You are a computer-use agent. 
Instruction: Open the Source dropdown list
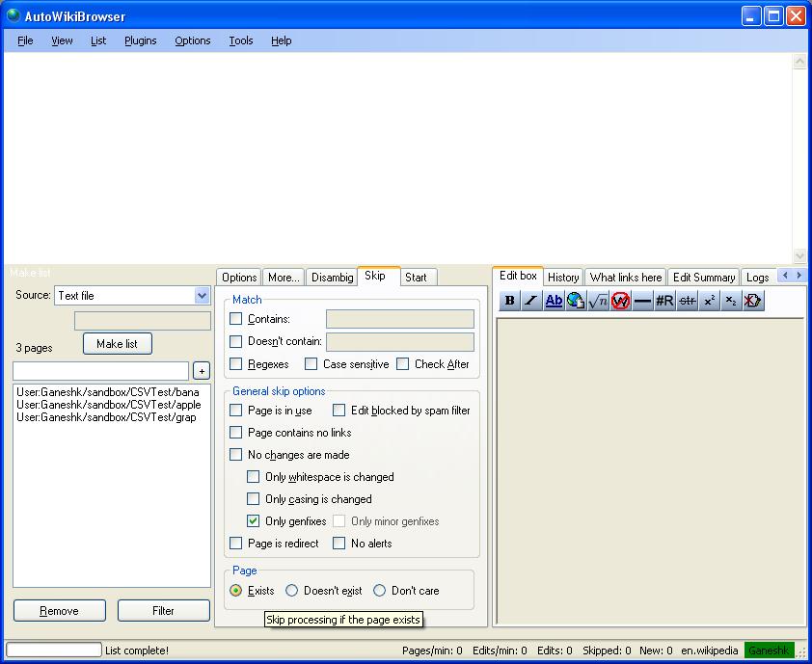point(202,296)
